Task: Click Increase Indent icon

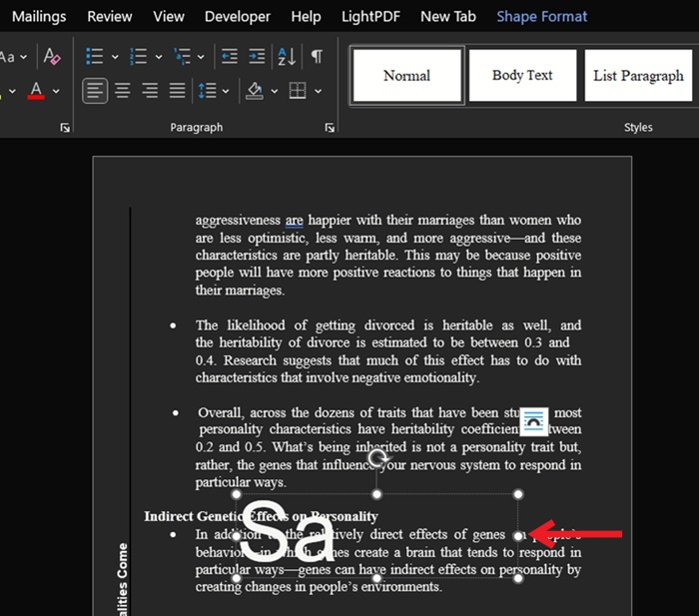Action: coord(257,57)
